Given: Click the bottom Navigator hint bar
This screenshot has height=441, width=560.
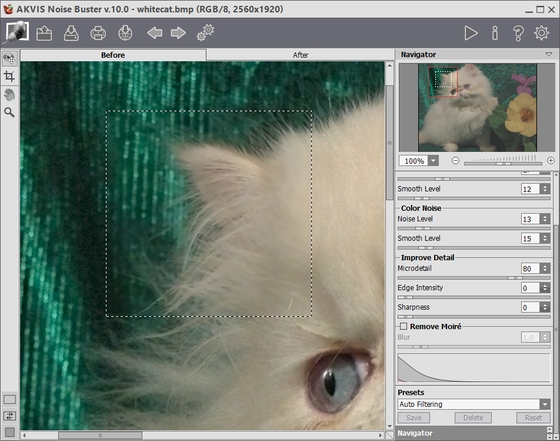Looking at the screenshot, I should [x=471, y=433].
